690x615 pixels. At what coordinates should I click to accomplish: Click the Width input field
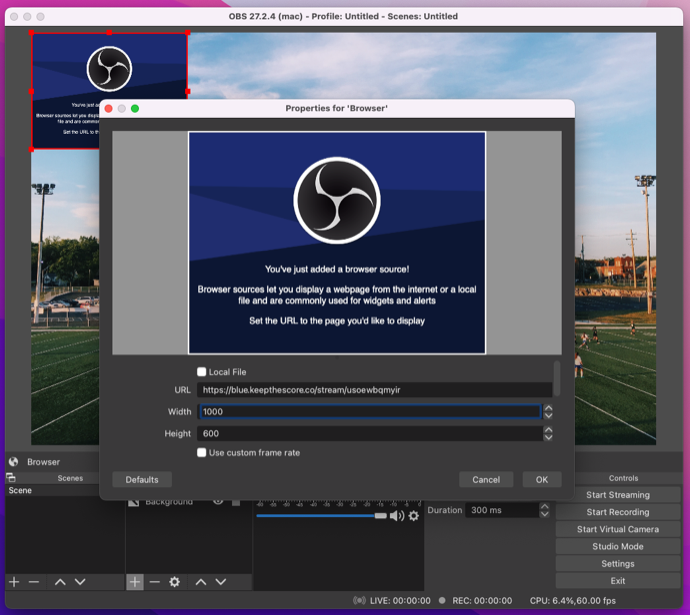coord(370,411)
